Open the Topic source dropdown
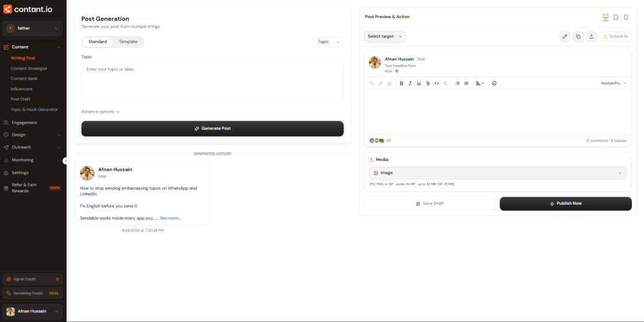 (328, 42)
